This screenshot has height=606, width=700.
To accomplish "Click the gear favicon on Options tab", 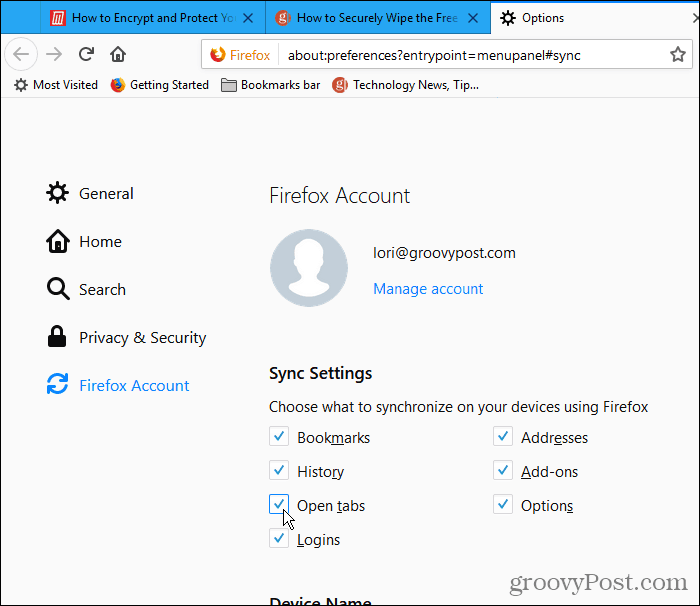I will pos(508,18).
